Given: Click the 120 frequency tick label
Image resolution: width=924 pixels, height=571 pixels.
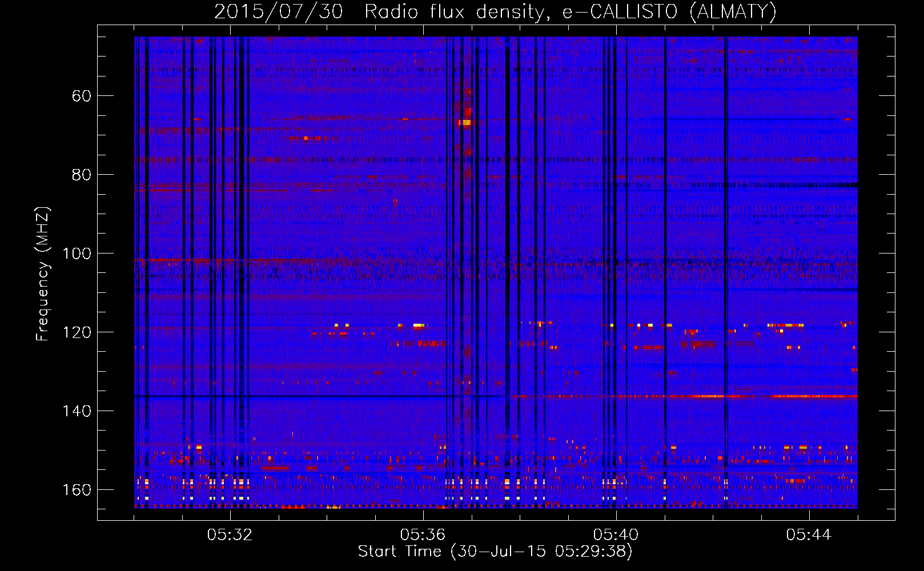Looking at the screenshot, I should [x=77, y=332].
